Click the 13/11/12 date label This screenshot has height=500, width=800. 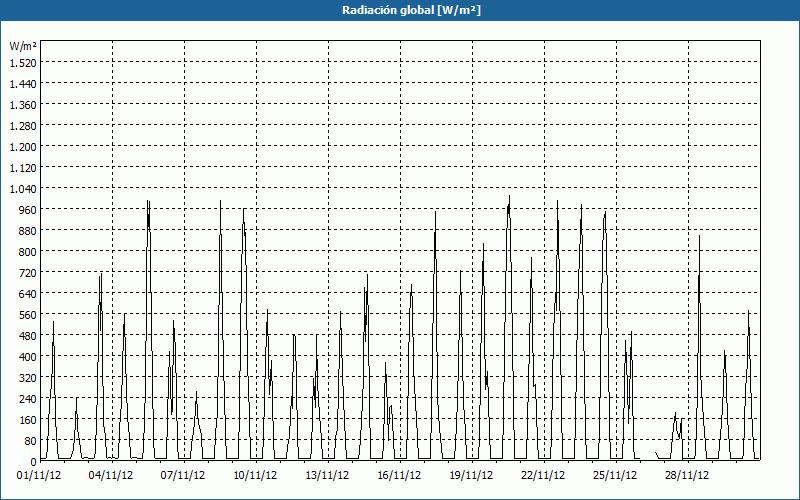point(327,476)
